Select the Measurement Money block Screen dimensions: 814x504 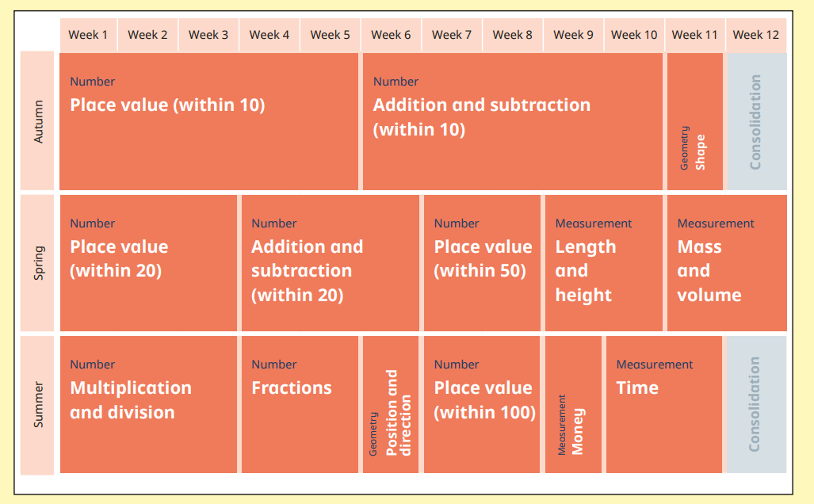tap(573, 404)
